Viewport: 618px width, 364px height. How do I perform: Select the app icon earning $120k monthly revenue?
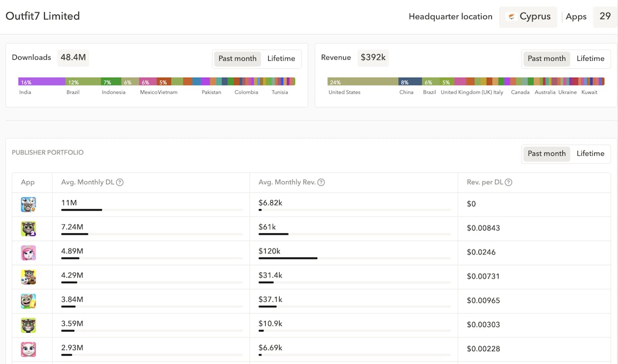28,253
